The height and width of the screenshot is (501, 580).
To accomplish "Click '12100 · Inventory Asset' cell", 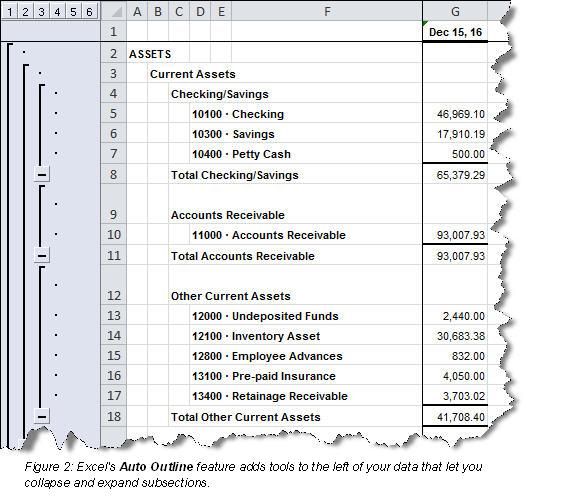I will point(256,336).
